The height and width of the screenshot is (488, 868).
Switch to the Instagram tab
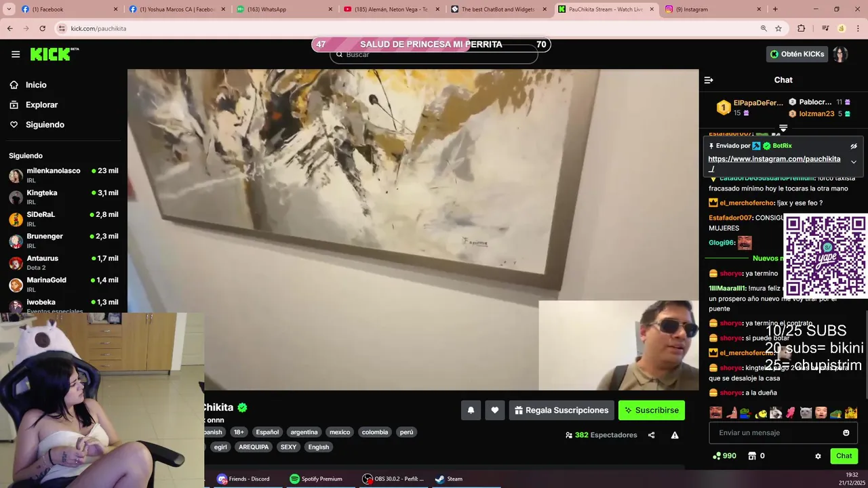coord(714,9)
